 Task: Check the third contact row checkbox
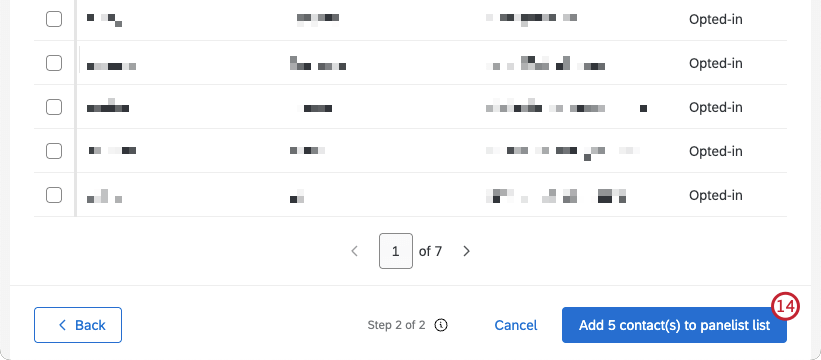[x=54, y=107]
